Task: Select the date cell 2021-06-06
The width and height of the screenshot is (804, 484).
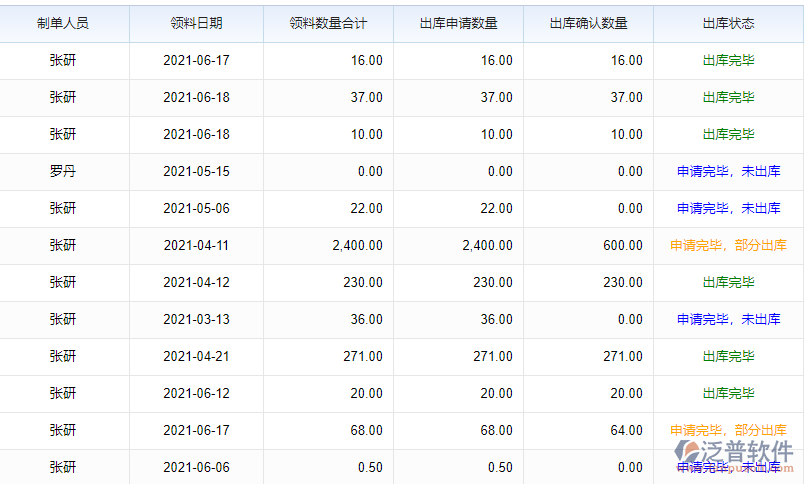Action: 196,467
